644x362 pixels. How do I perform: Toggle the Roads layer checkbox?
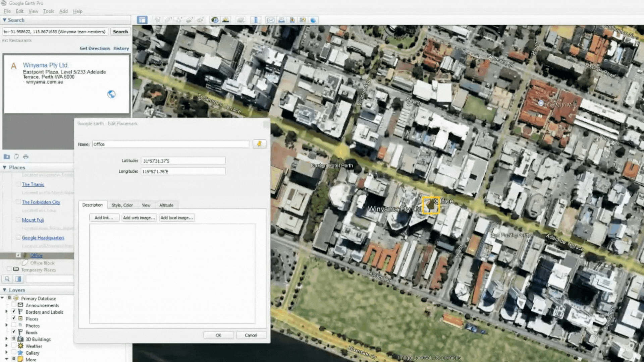(14, 332)
